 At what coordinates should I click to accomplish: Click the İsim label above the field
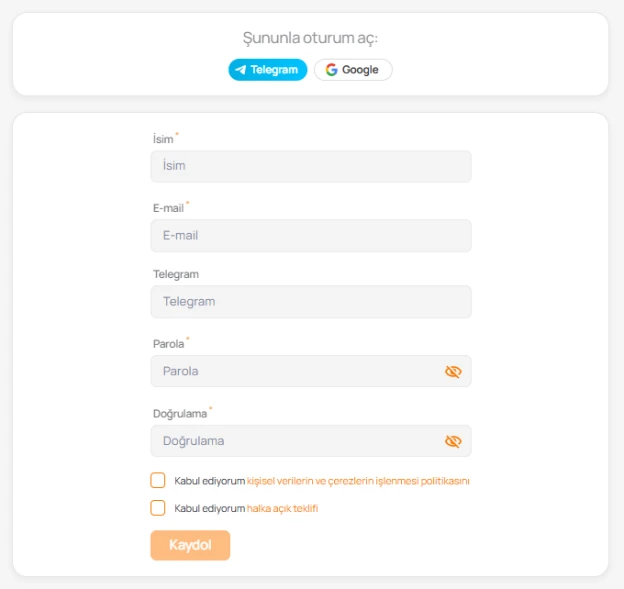[x=163, y=139]
